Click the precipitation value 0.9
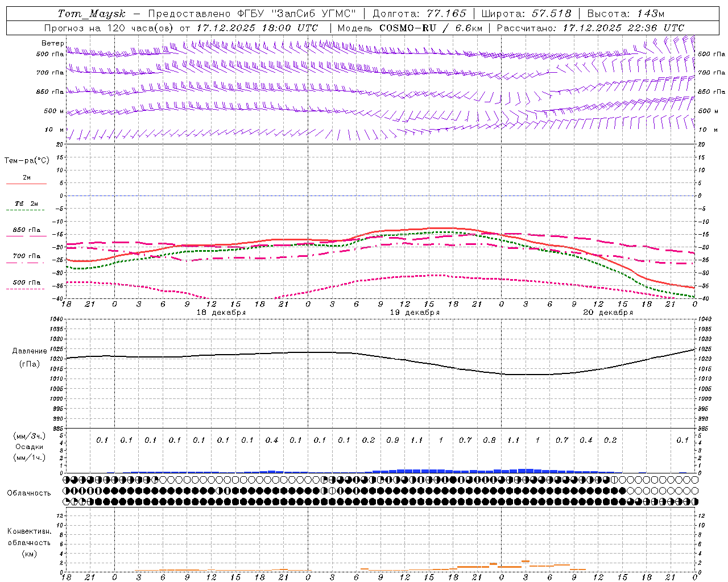Viewport: 728px width, 582px height. (x=392, y=440)
